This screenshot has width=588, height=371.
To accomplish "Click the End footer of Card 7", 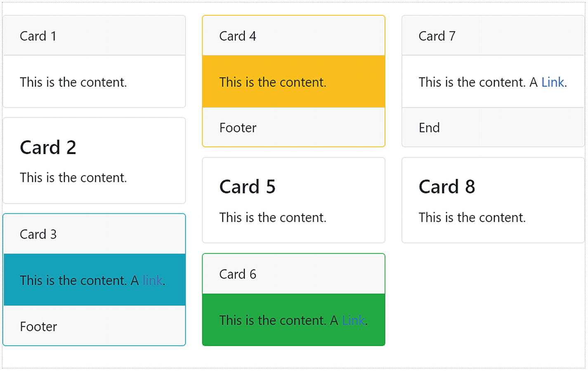I will pos(429,128).
